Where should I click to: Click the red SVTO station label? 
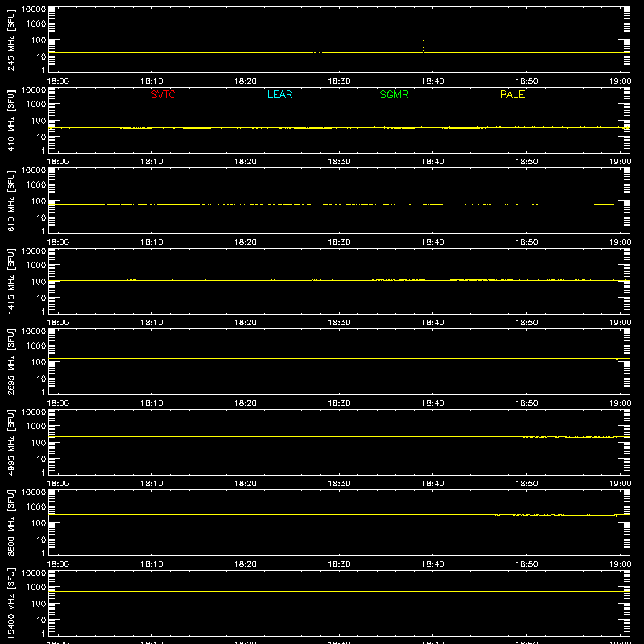163,94
